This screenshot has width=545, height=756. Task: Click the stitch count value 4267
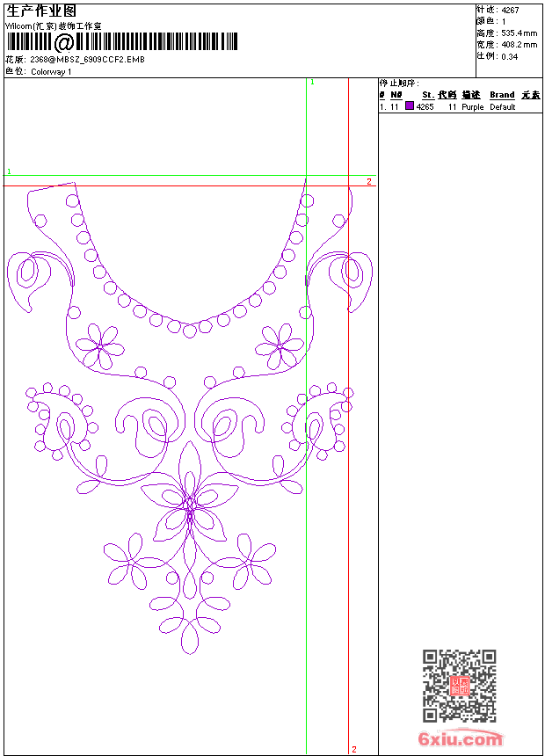(x=510, y=10)
